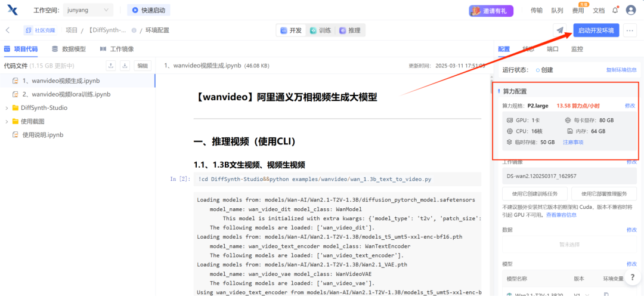644x296 pixels.
Task: Switch to the 推理 inference mode tab
Action: [x=350, y=30]
